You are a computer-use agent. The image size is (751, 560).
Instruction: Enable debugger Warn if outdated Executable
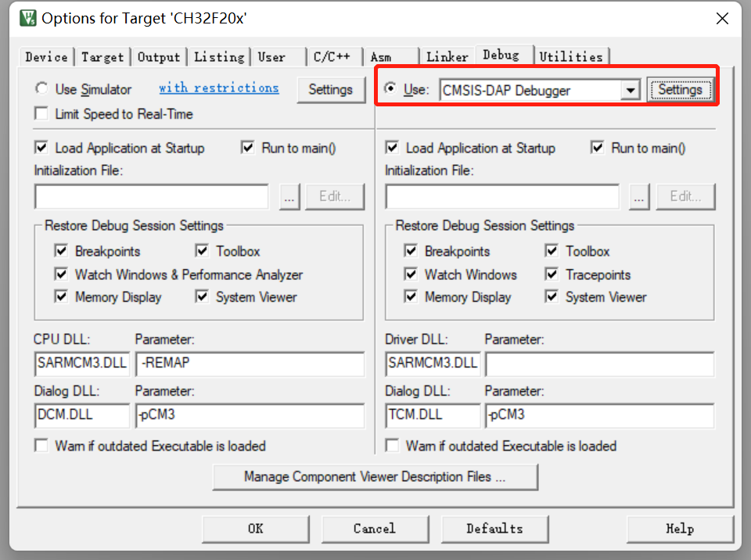pos(392,446)
